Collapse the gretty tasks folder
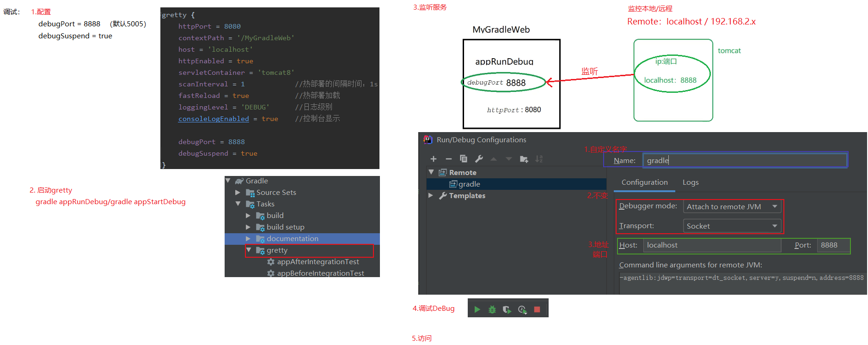The image size is (868, 345). [x=249, y=250]
